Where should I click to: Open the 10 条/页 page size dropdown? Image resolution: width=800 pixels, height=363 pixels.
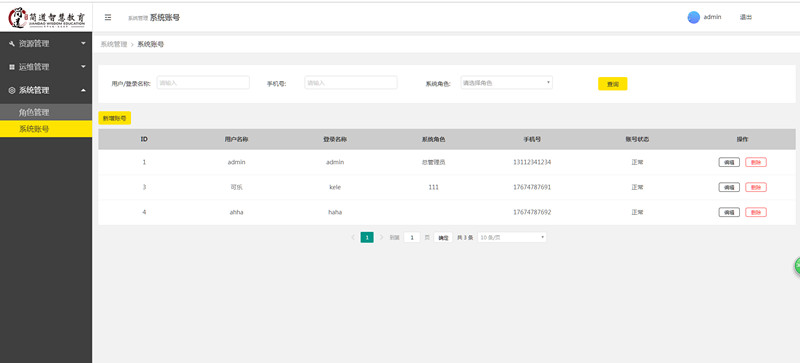(512, 237)
